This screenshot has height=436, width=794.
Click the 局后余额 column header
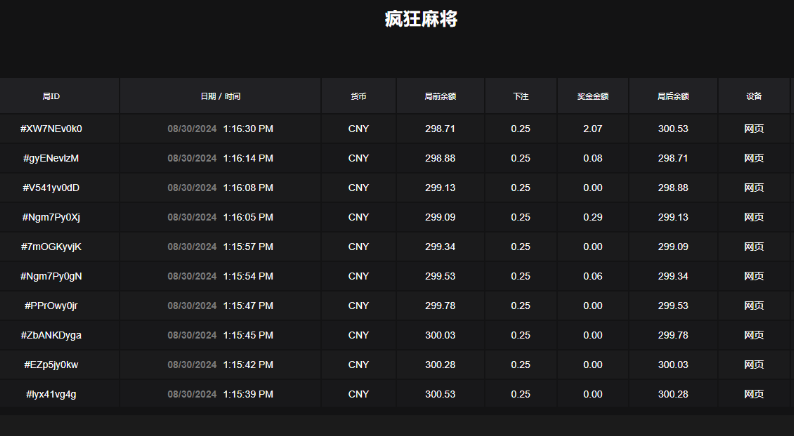672,97
